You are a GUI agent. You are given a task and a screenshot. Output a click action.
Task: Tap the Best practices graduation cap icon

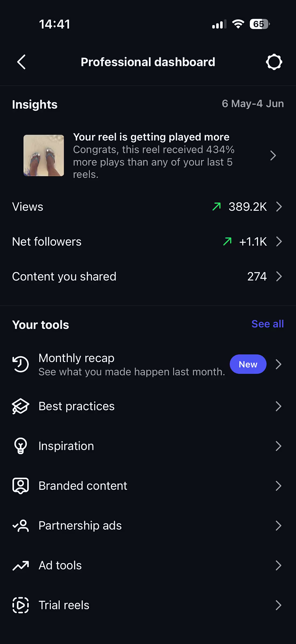point(20,406)
